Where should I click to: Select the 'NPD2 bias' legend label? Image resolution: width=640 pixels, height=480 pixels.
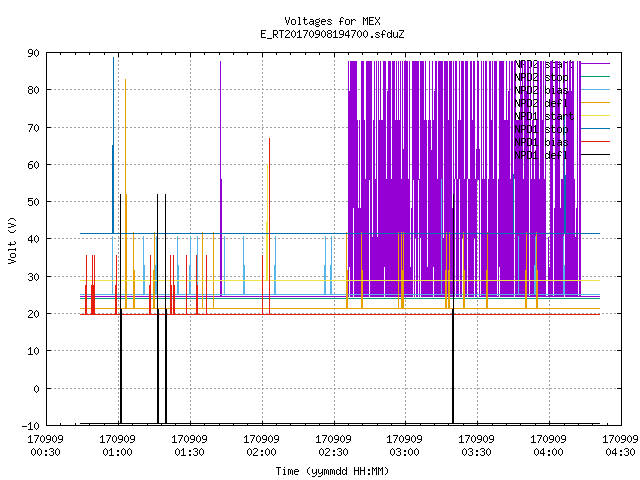coord(541,90)
